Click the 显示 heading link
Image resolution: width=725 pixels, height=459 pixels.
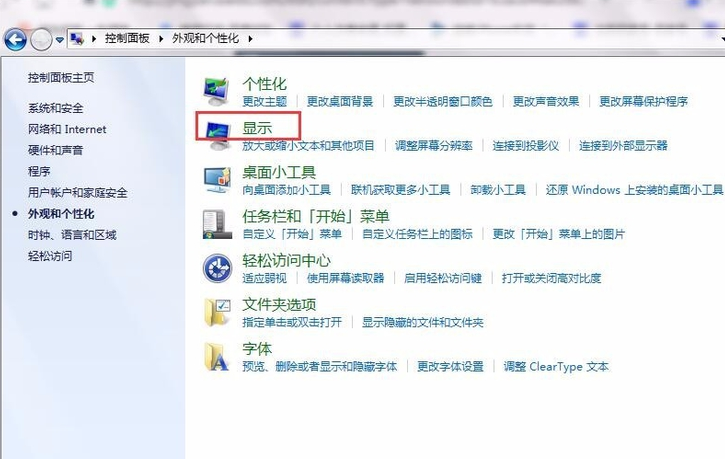[257, 128]
